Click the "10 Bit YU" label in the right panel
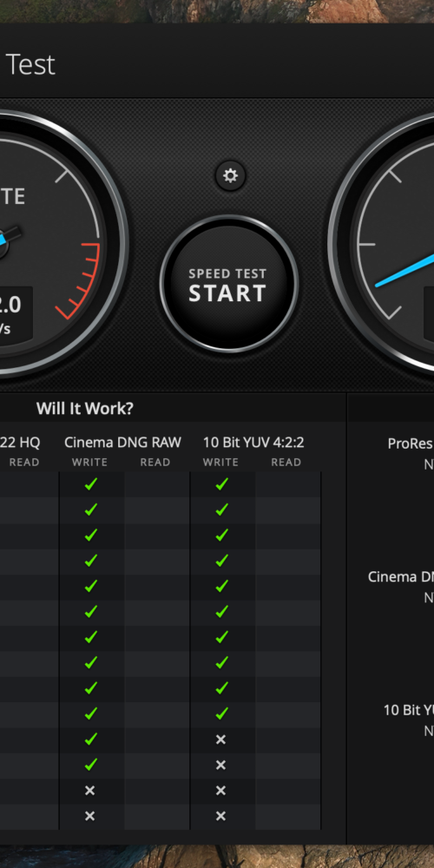Image resolution: width=434 pixels, height=868 pixels. point(409,710)
